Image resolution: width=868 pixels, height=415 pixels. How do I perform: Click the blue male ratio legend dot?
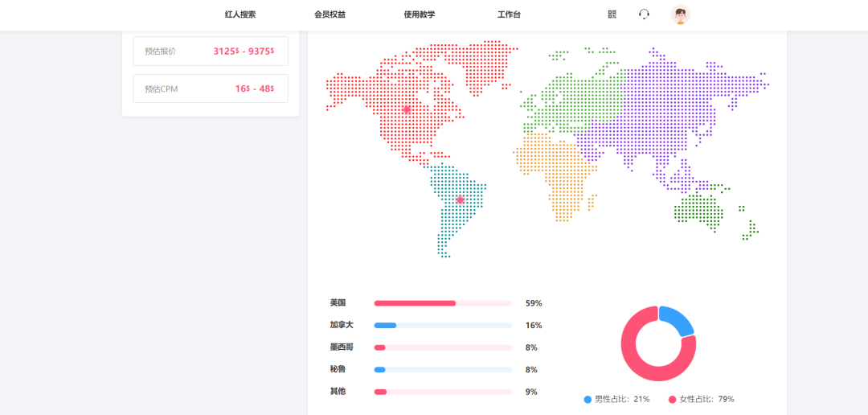click(x=588, y=399)
